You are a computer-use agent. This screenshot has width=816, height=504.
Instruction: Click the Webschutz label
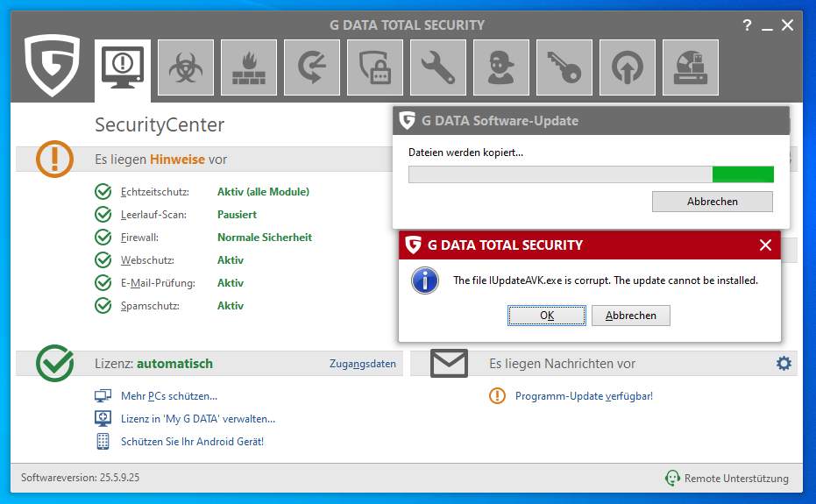pos(147,260)
